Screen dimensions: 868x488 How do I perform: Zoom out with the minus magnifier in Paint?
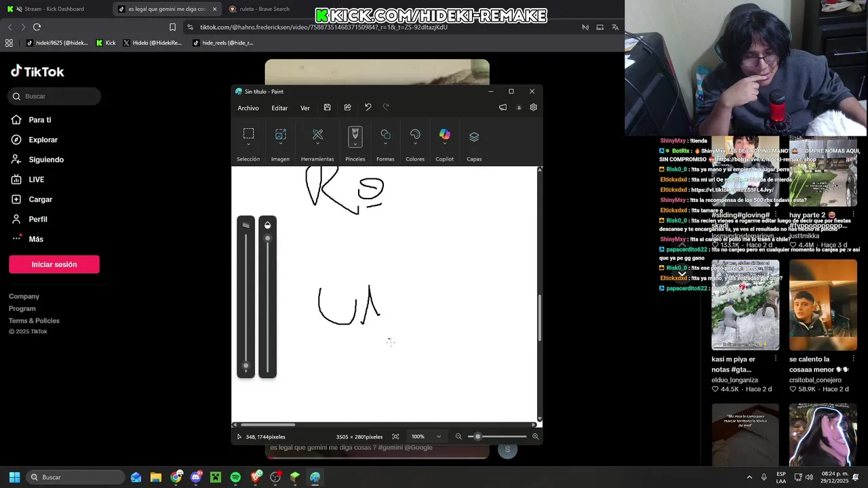point(458,436)
